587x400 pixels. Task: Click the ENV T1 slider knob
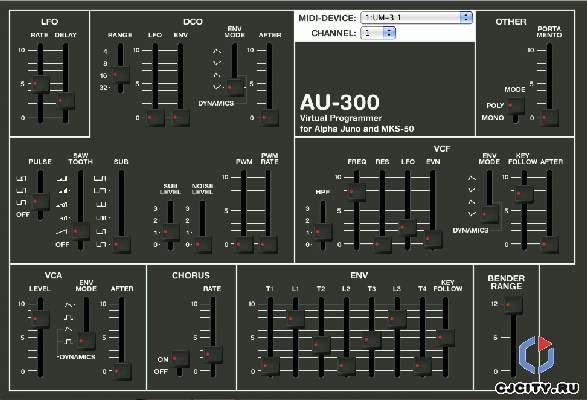270,365
